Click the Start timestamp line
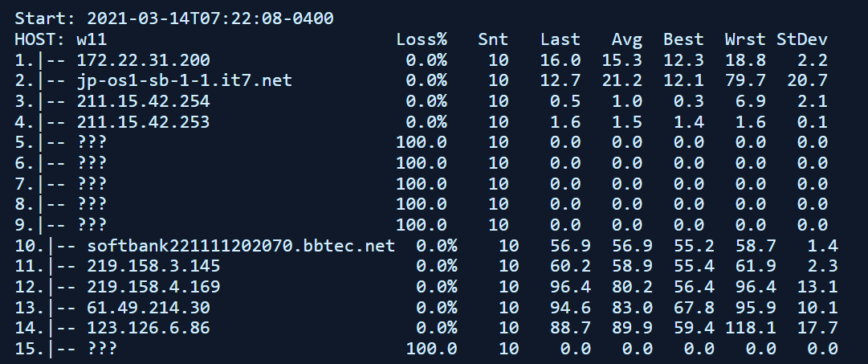The image size is (868, 364). (175, 18)
